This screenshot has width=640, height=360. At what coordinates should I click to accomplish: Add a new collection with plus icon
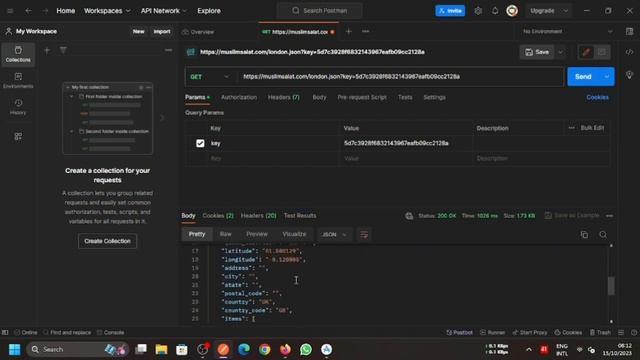[47, 50]
